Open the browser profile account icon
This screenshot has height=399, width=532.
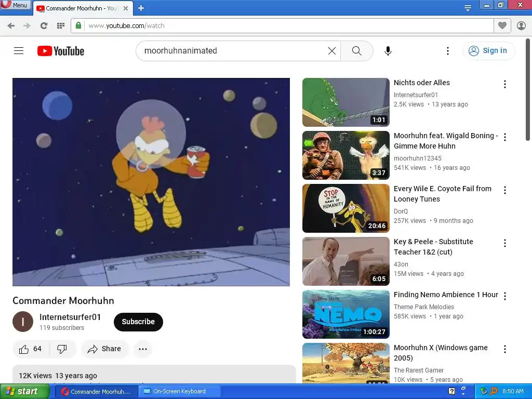point(521,25)
